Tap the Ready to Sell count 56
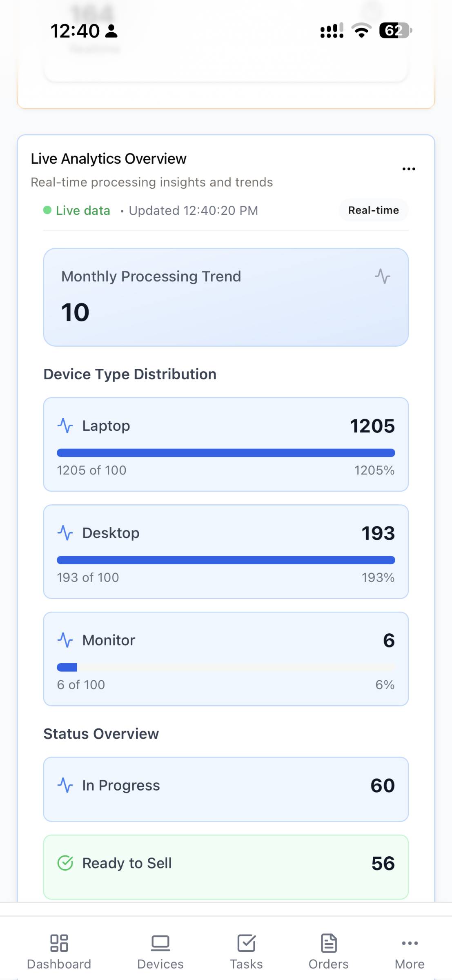452x980 pixels. [383, 863]
